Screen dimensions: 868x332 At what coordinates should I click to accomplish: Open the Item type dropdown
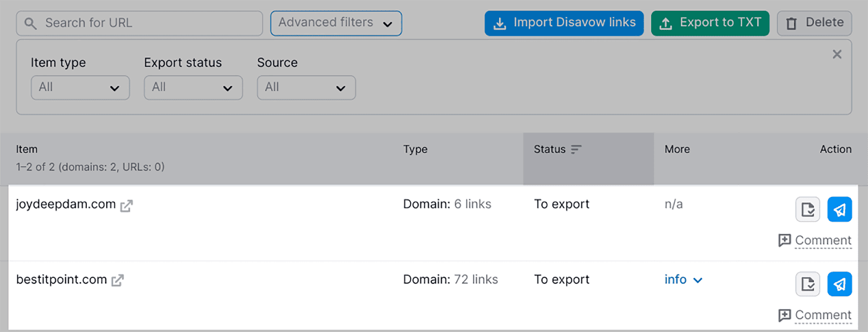80,88
